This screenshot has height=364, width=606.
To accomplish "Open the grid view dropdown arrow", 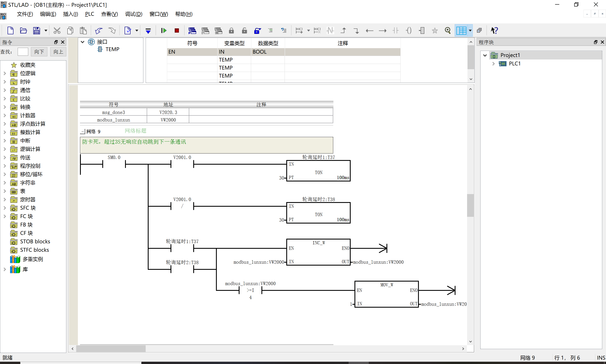I will click(470, 30).
